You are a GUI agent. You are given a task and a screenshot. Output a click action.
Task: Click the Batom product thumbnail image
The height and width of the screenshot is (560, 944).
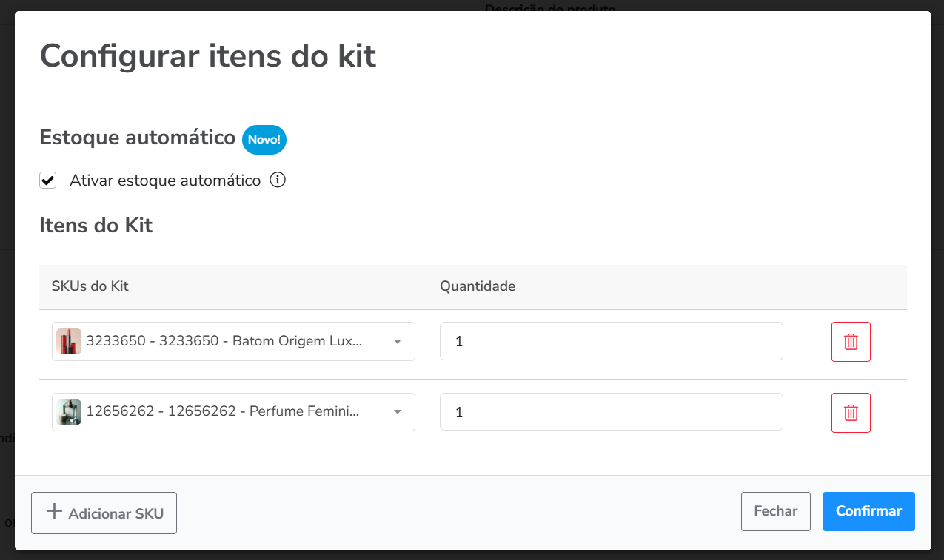[x=69, y=341]
